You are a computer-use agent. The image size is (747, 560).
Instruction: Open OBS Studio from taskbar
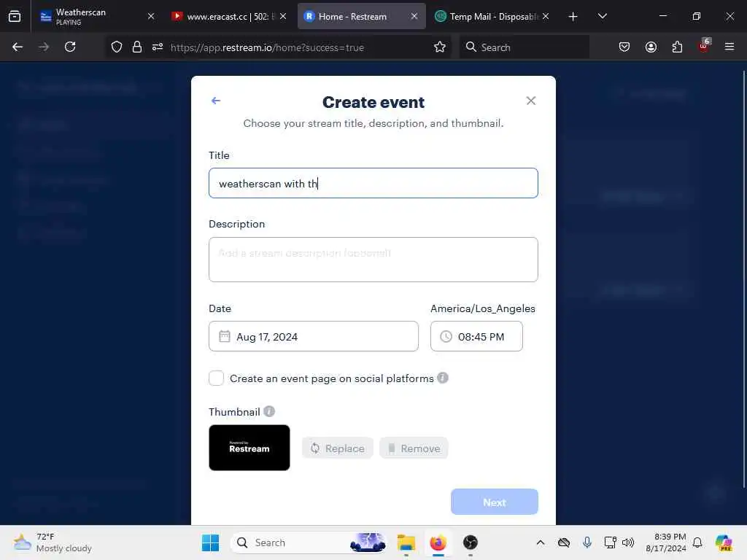[x=471, y=542]
